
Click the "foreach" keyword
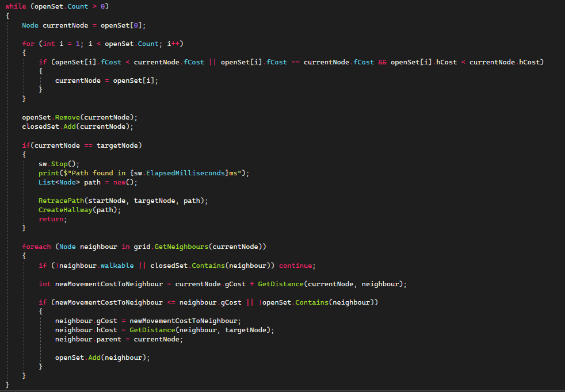point(37,247)
